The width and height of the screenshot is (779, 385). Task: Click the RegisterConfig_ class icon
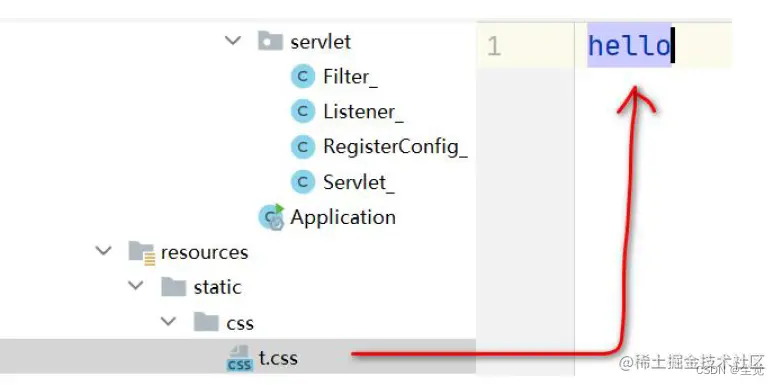303,147
